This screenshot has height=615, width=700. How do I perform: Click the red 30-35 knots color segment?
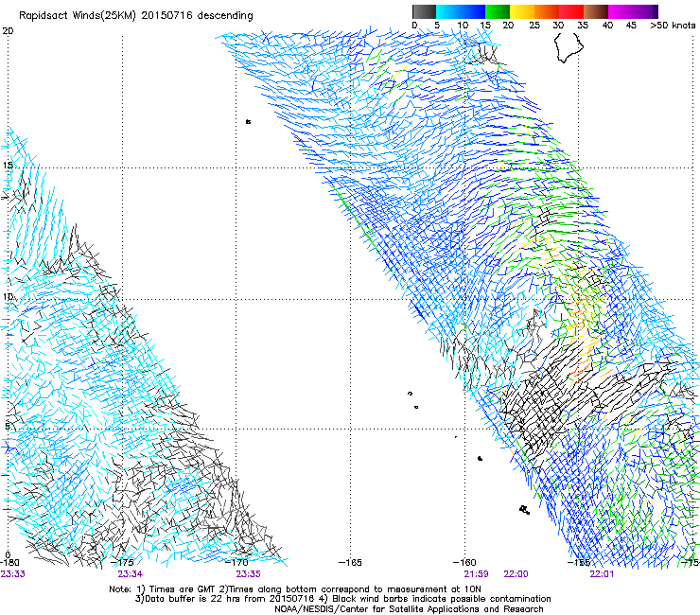click(571, 11)
